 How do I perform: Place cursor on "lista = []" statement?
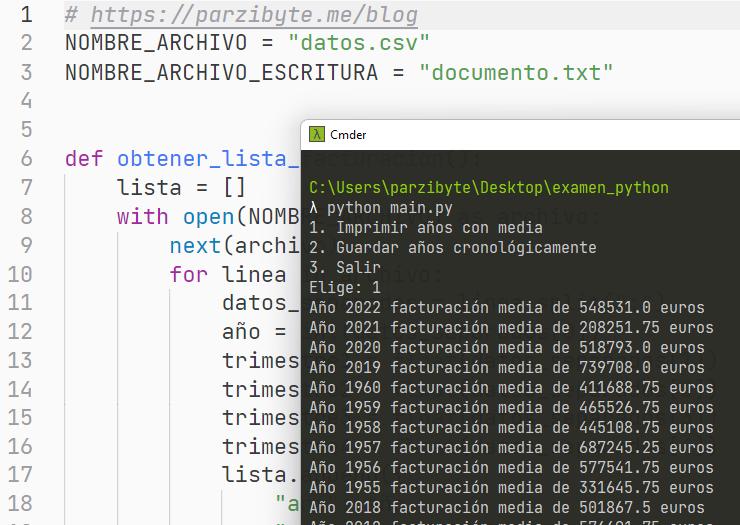click(181, 187)
